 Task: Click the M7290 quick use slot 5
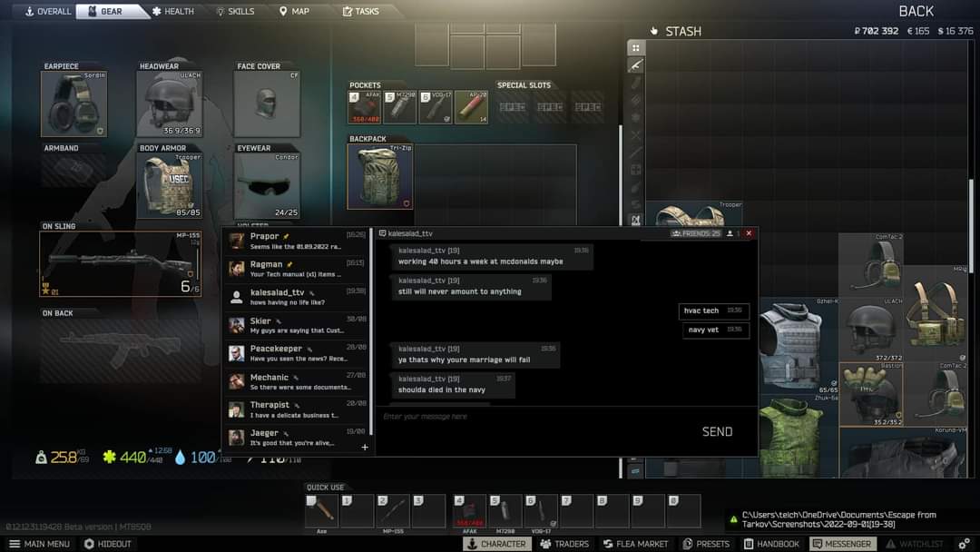[x=505, y=511]
